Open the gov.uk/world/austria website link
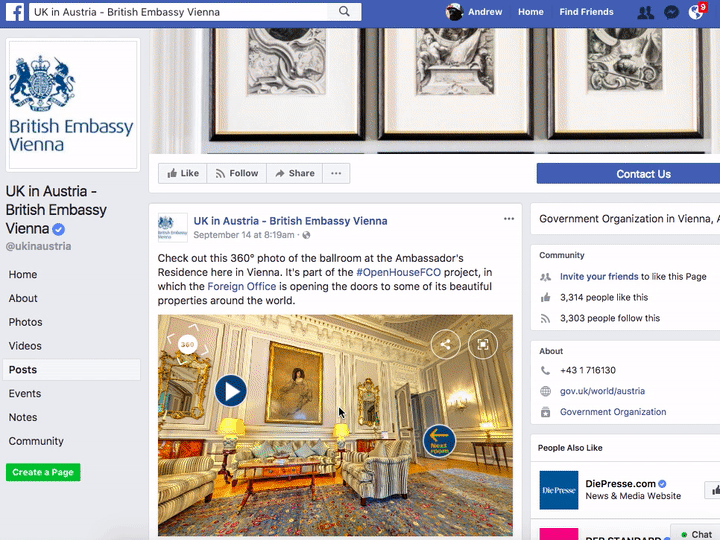This screenshot has width=720, height=540. (x=602, y=391)
